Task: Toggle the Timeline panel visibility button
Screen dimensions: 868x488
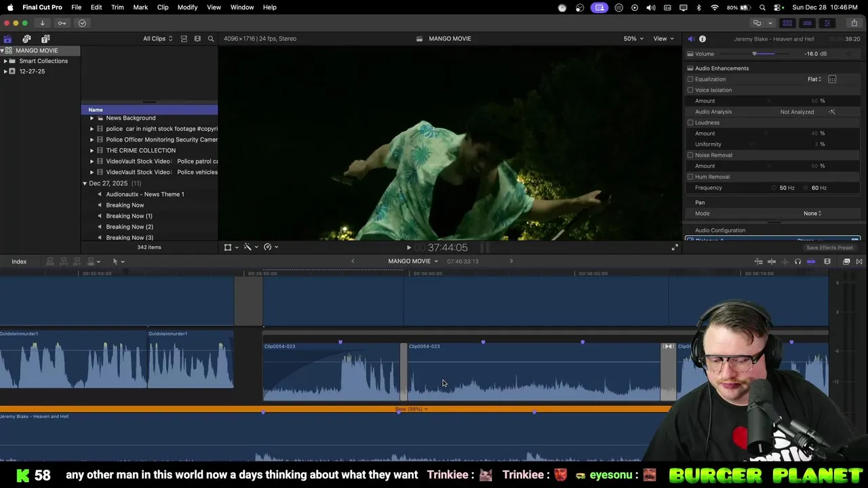Action: click(x=807, y=23)
